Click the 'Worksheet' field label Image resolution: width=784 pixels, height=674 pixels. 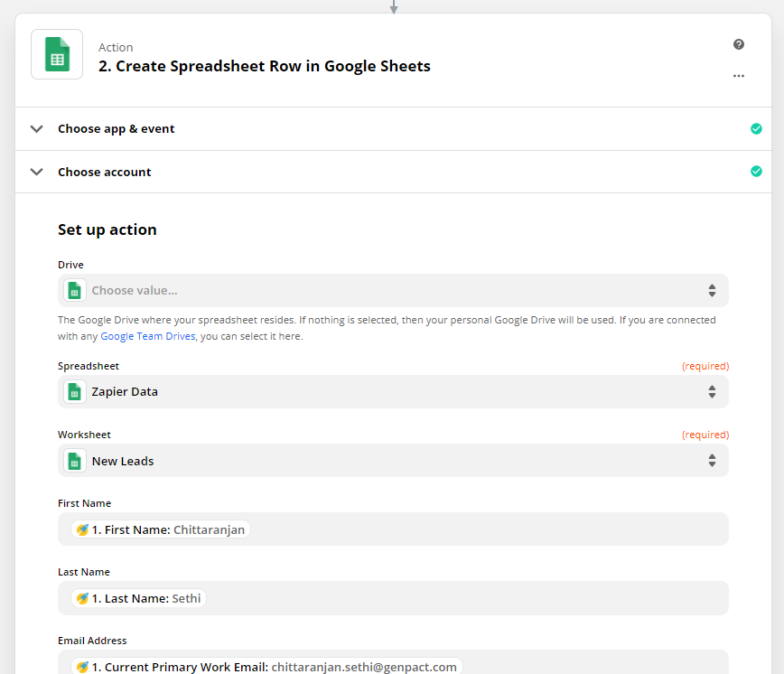(x=84, y=435)
